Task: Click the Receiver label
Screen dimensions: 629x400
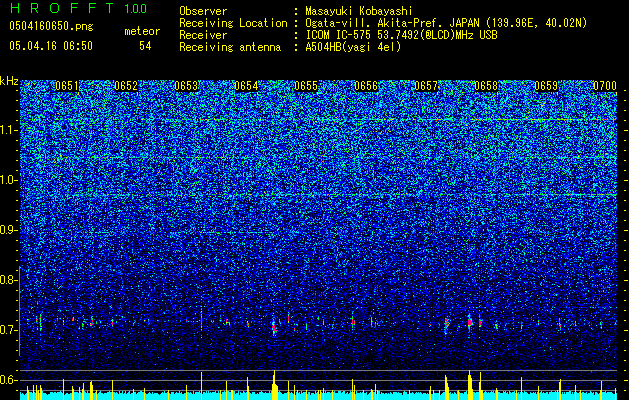Action: pos(203,35)
